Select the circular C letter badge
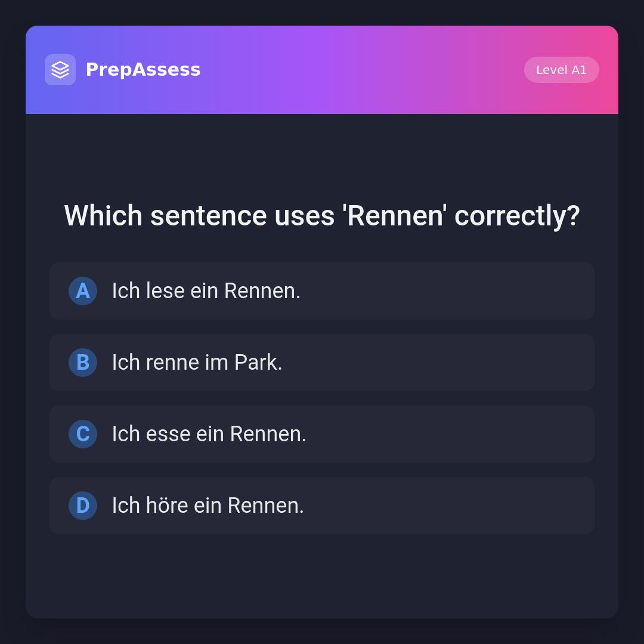The height and width of the screenshot is (644, 644). 83,434
